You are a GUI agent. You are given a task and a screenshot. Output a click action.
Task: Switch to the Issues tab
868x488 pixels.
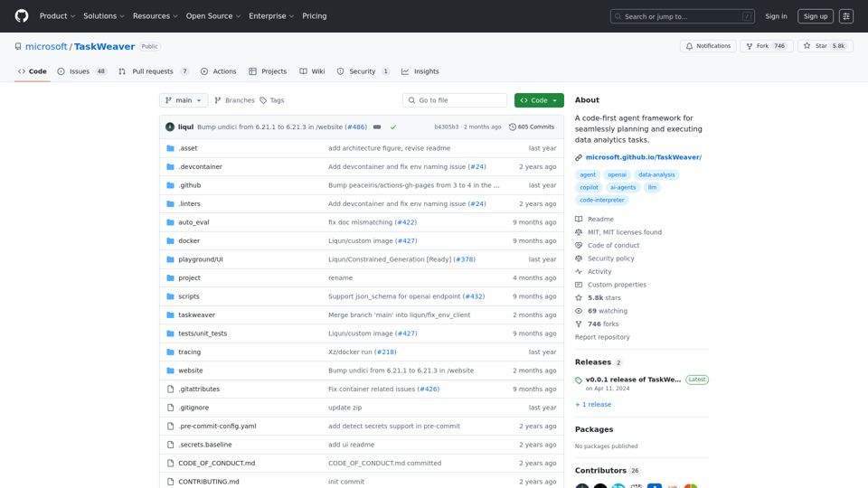click(81, 71)
